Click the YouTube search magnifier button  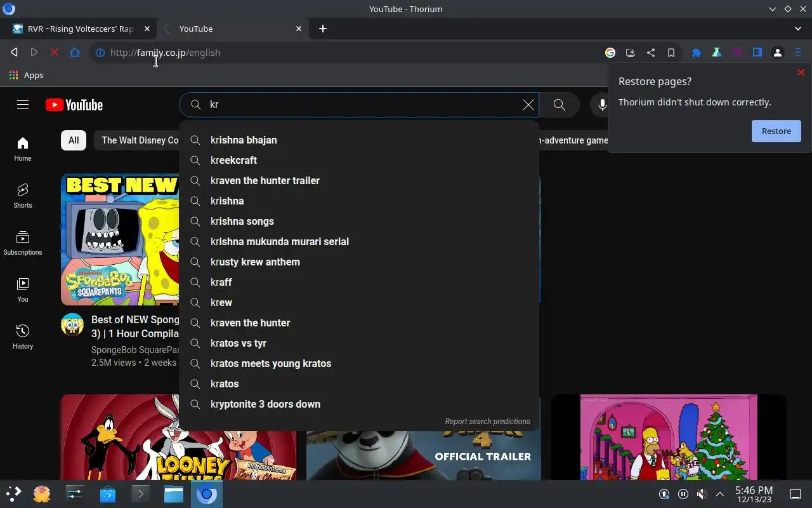(559, 105)
